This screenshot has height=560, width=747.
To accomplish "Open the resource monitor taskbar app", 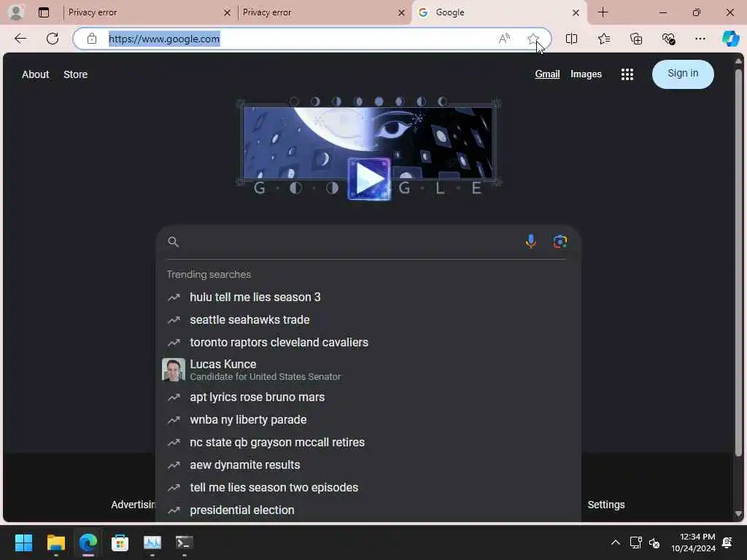I will coord(152,542).
